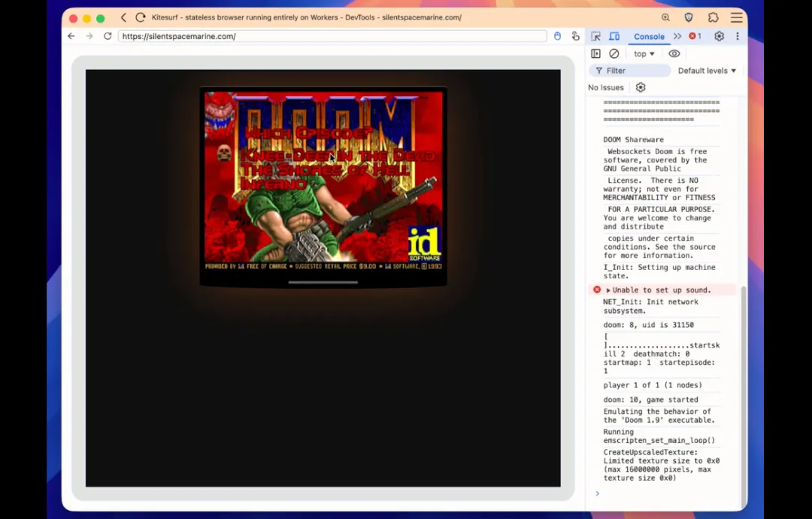Switch to the Console tab
The image size is (812, 519).
point(649,36)
